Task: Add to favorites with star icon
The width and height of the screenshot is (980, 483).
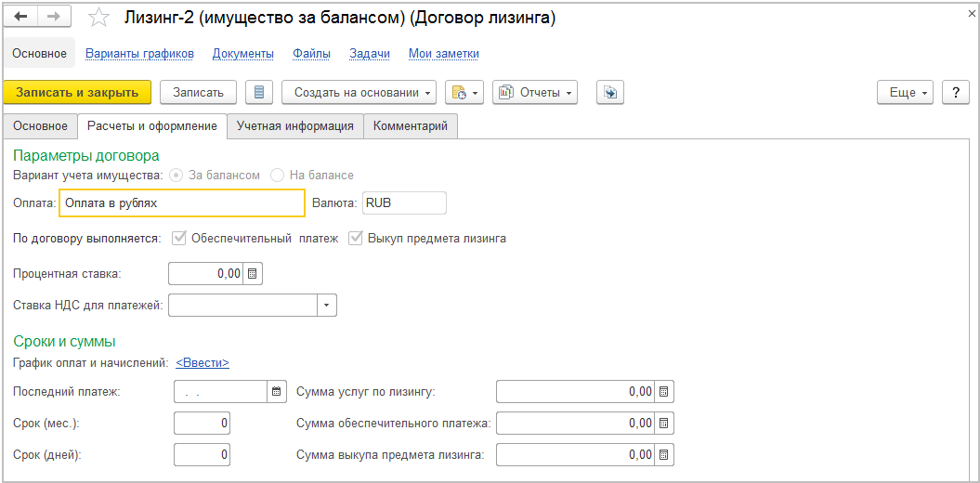Action: pyautogui.click(x=98, y=18)
